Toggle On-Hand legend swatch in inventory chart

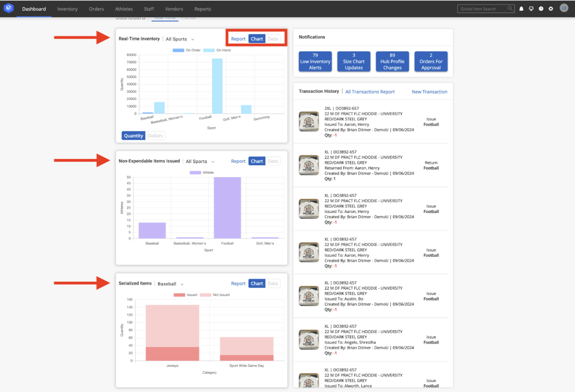point(209,50)
